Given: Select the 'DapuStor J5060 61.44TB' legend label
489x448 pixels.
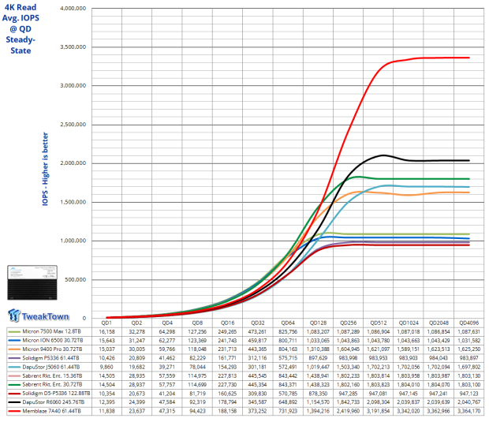Looking at the screenshot, I should (51, 367).
